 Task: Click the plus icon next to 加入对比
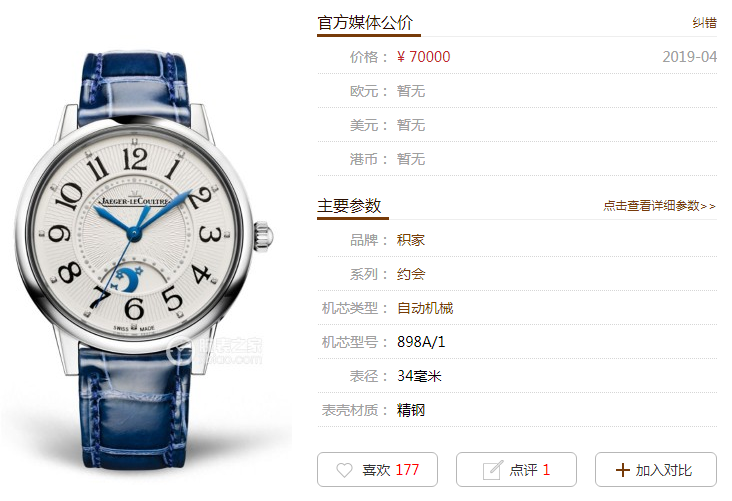click(622, 470)
